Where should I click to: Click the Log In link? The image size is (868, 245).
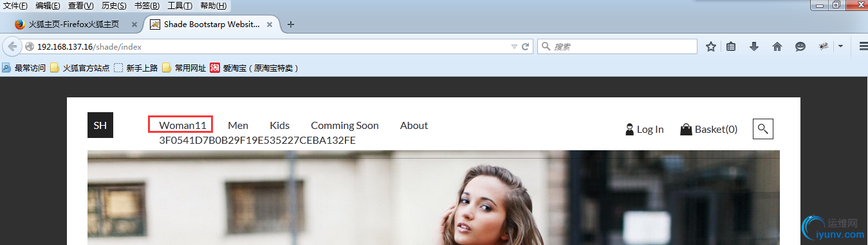(x=645, y=130)
